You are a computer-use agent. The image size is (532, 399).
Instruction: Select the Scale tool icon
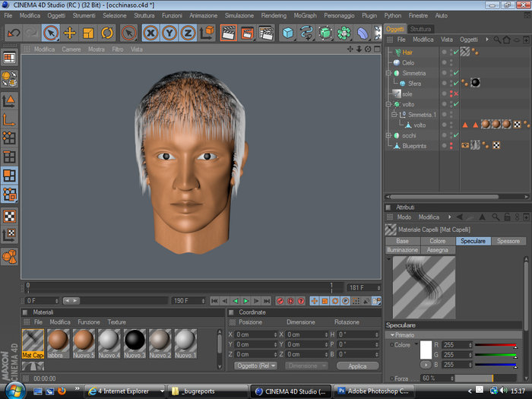click(x=88, y=33)
